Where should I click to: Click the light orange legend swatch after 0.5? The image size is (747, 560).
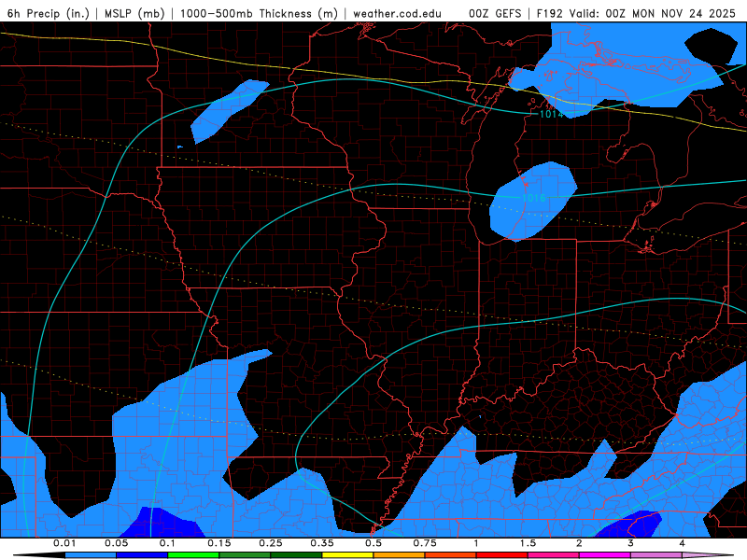click(x=400, y=555)
